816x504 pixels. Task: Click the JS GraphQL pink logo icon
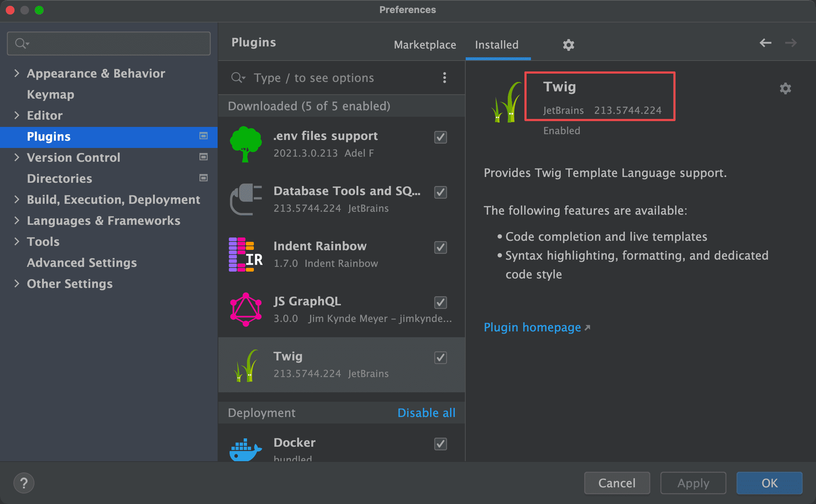pyautogui.click(x=246, y=309)
